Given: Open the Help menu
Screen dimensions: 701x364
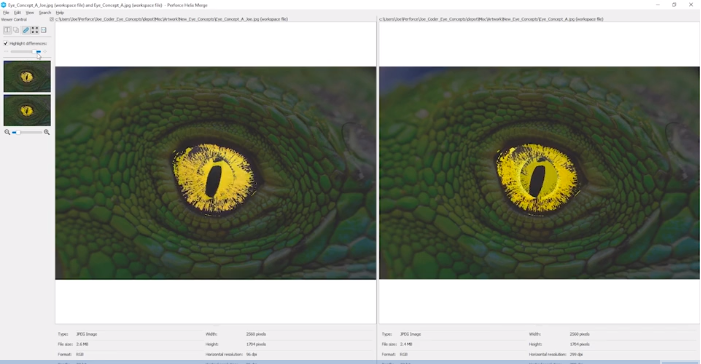Looking at the screenshot, I should point(60,13).
